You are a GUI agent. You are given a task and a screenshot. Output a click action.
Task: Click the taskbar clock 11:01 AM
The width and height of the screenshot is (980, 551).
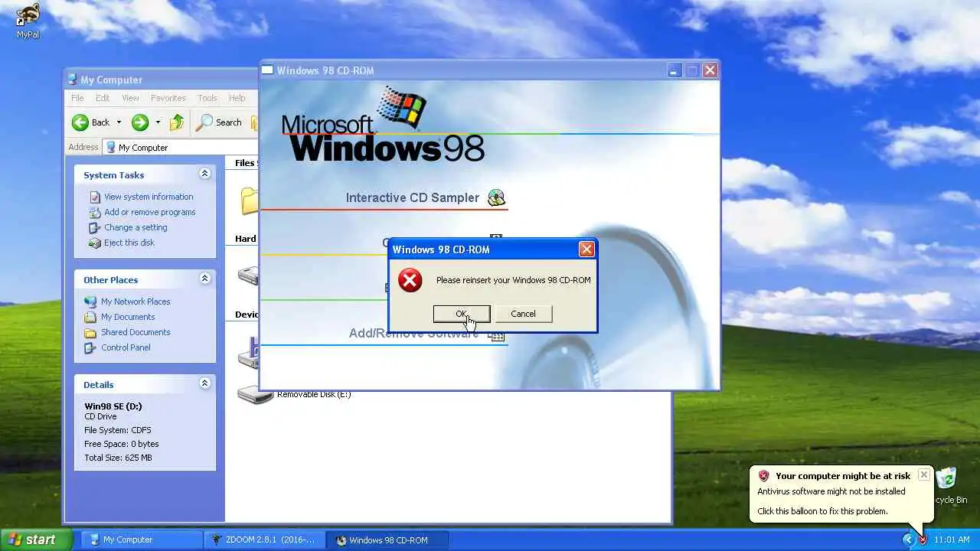952,540
